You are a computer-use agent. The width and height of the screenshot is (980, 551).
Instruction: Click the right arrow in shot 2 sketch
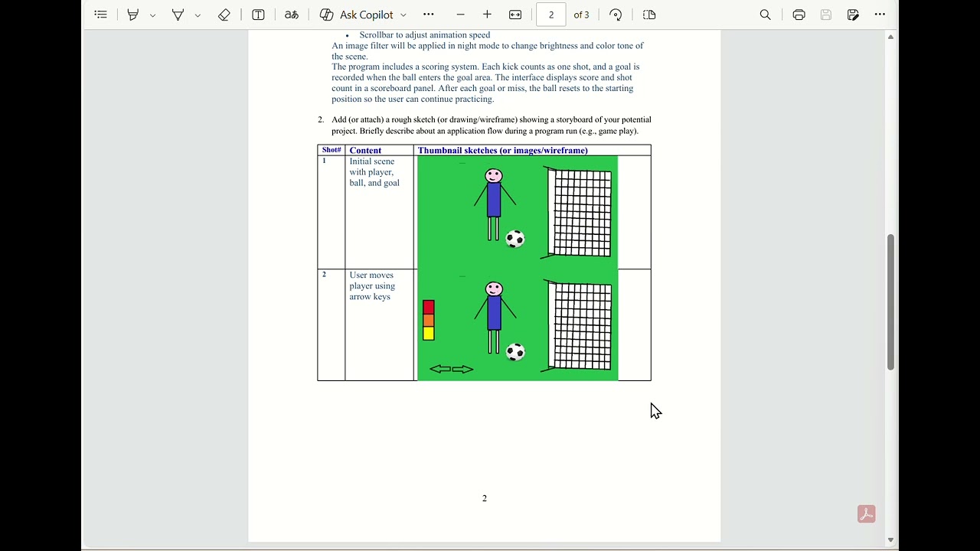[x=462, y=369]
